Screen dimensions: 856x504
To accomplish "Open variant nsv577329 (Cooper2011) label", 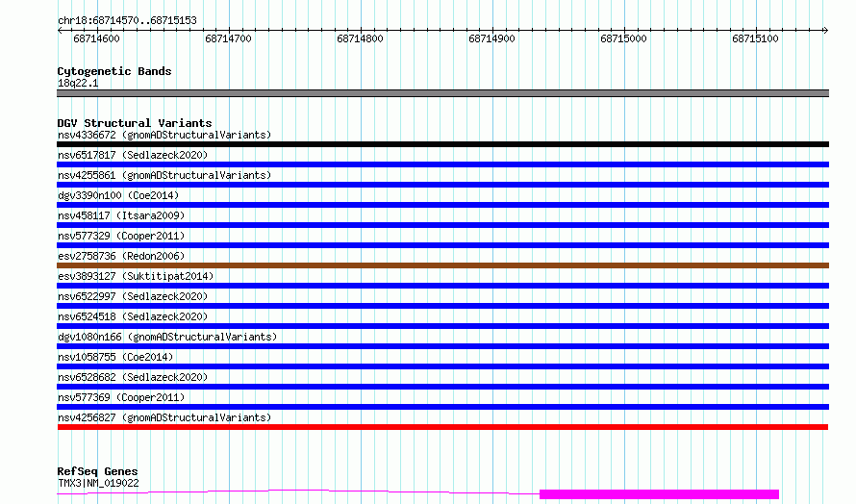I will pos(121,236).
